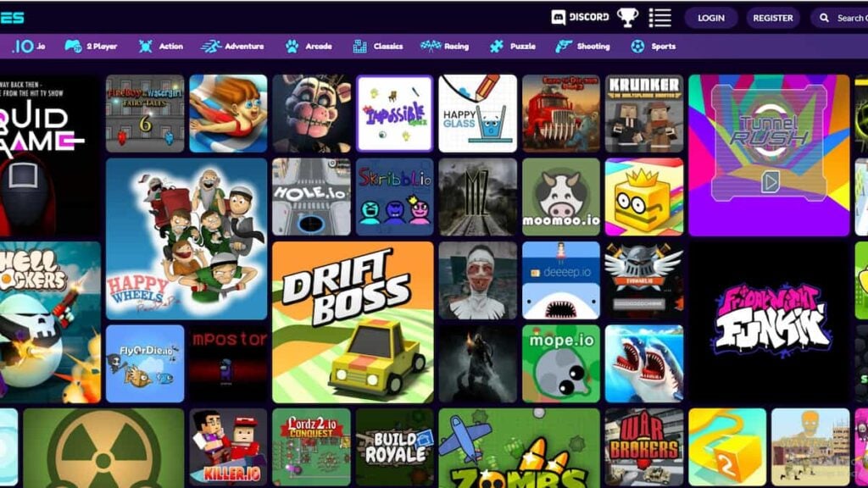868x488 pixels.
Task: Open the Happy Wheels game
Action: pos(186,239)
